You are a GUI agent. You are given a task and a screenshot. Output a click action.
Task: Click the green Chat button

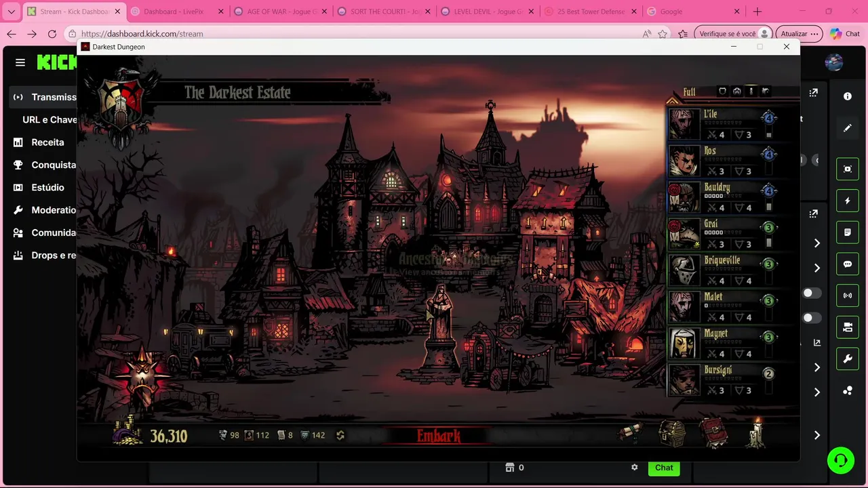[x=664, y=468]
